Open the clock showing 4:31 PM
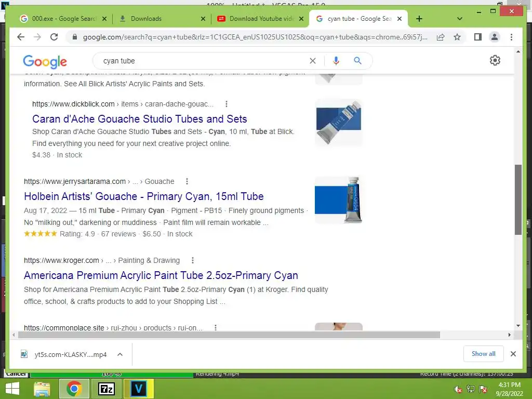This screenshot has width=532, height=399. [x=510, y=389]
